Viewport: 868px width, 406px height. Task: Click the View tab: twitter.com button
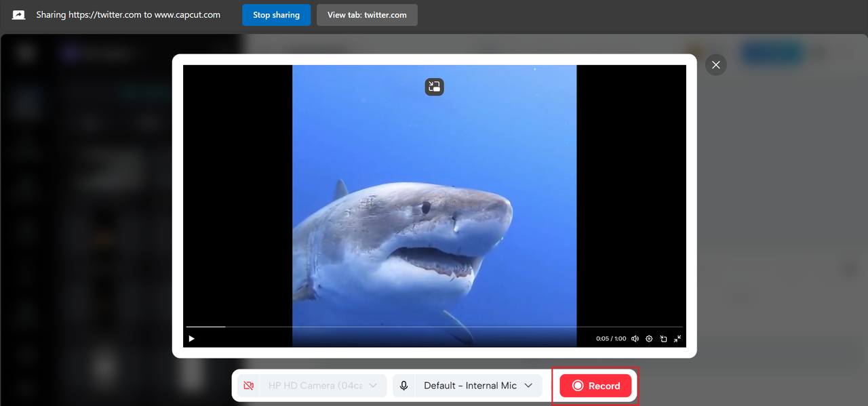pyautogui.click(x=367, y=15)
